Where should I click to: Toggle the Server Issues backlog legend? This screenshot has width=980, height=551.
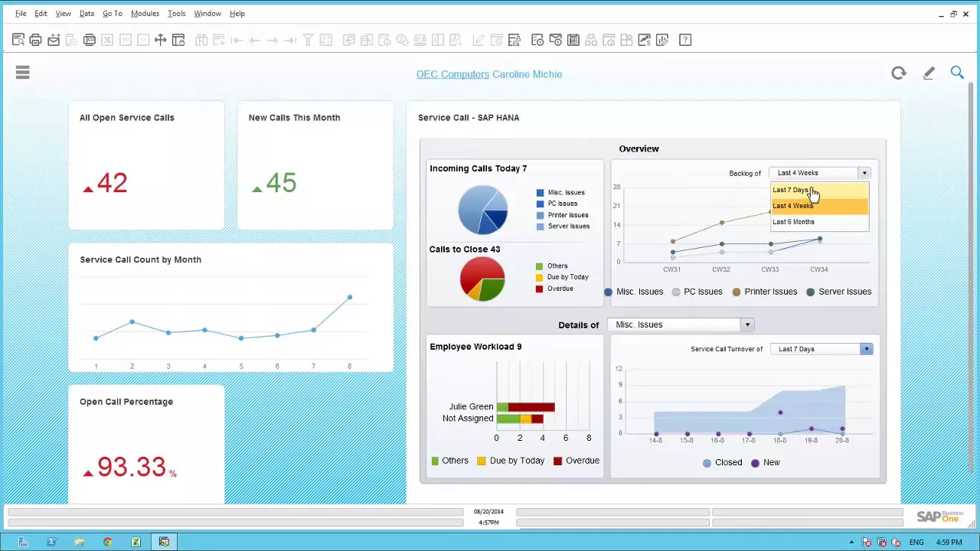coord(838,292)
